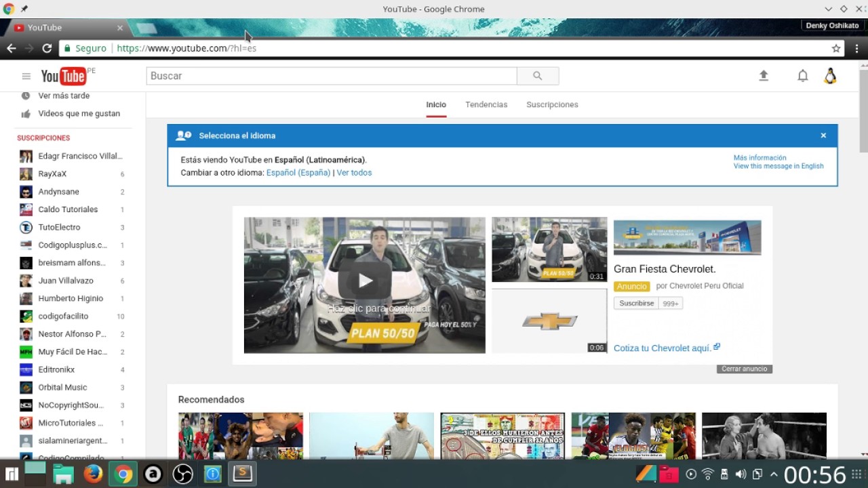Click the Chevrolet banner image

tap(687, 237)
